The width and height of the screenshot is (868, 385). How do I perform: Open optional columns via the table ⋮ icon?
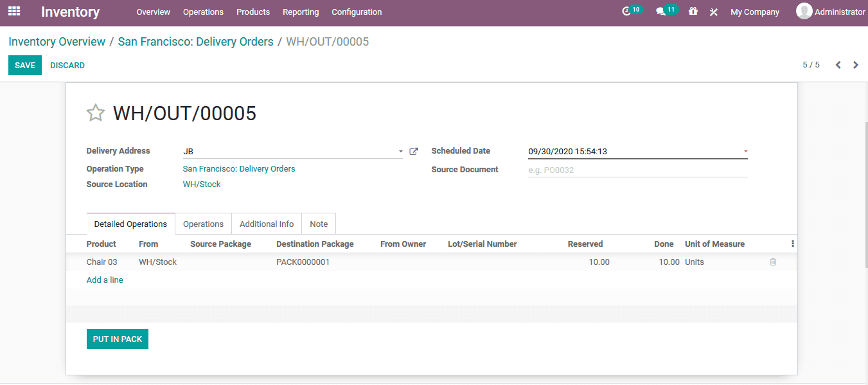tap(792, 244)
